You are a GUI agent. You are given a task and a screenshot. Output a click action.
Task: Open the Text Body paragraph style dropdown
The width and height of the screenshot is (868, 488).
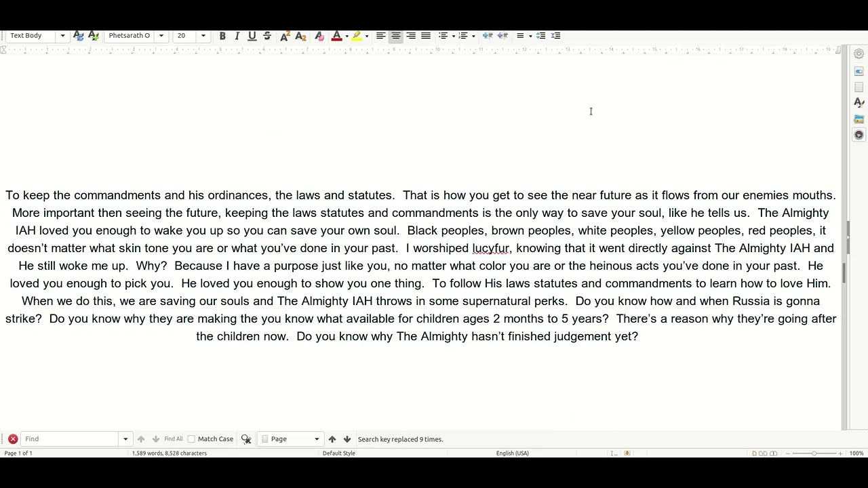pos(62,36)
